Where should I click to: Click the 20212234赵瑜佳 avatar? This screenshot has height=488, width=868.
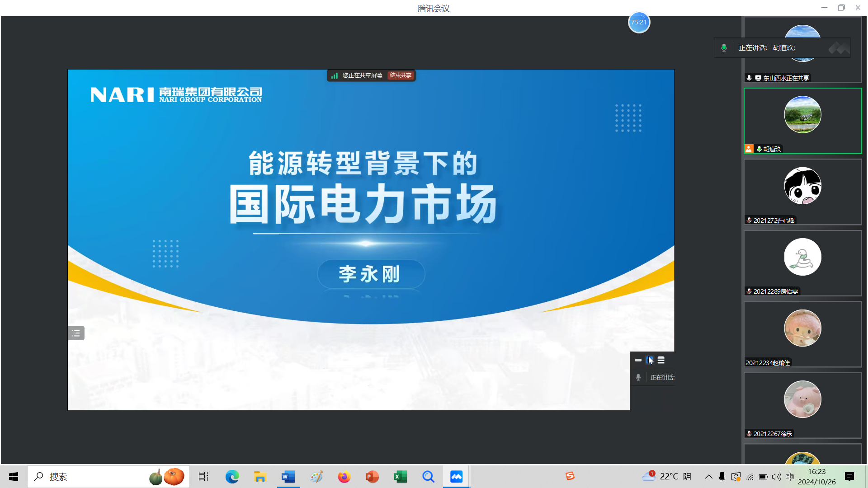pyautogui.click(x=802, y=328)
